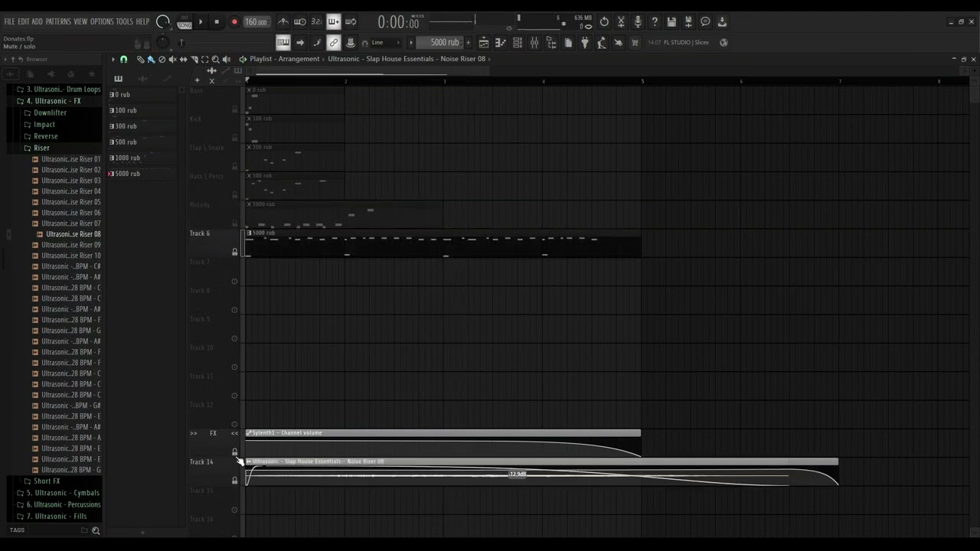
Task: Select the playlist Slice tool
Action: 194,59
